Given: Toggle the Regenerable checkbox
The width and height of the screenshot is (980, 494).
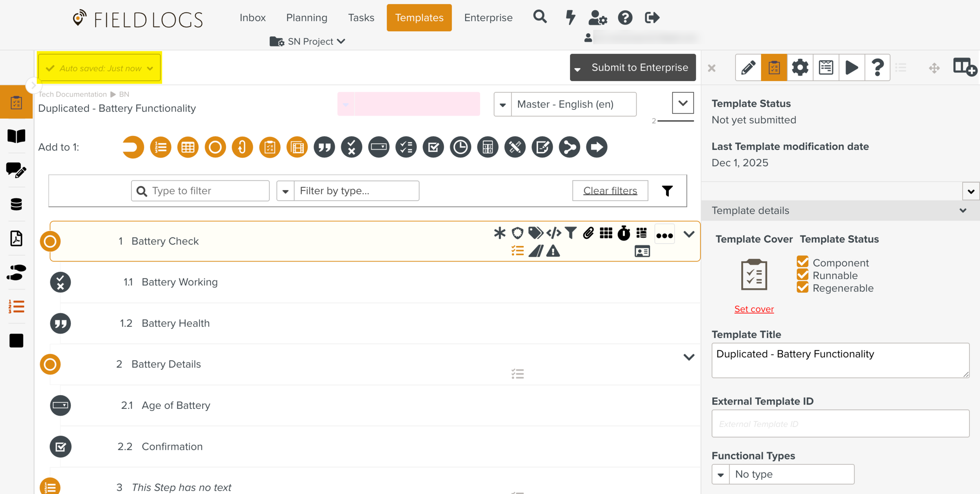Looking at the screenshot, I should coord(802,288).
